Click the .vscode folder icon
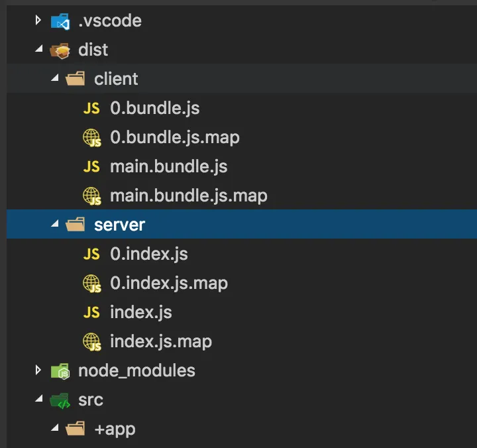The height and width of the screenshot is (448, 477). [x=60, y=21]
